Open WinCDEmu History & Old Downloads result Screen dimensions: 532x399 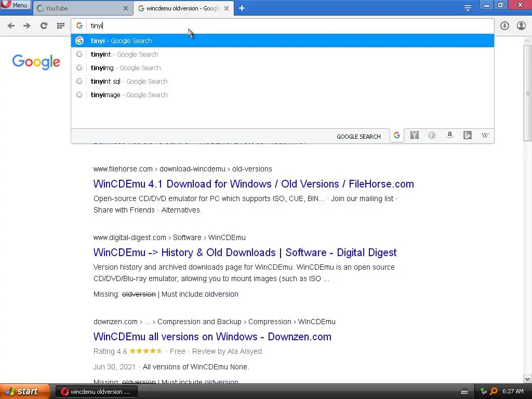[x=245, y=252]
